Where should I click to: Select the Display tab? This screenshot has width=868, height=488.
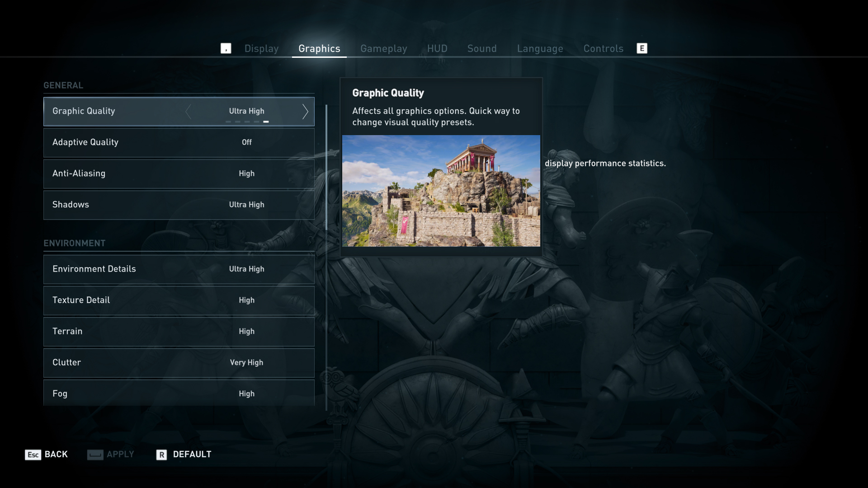click(x=261, y=47)
